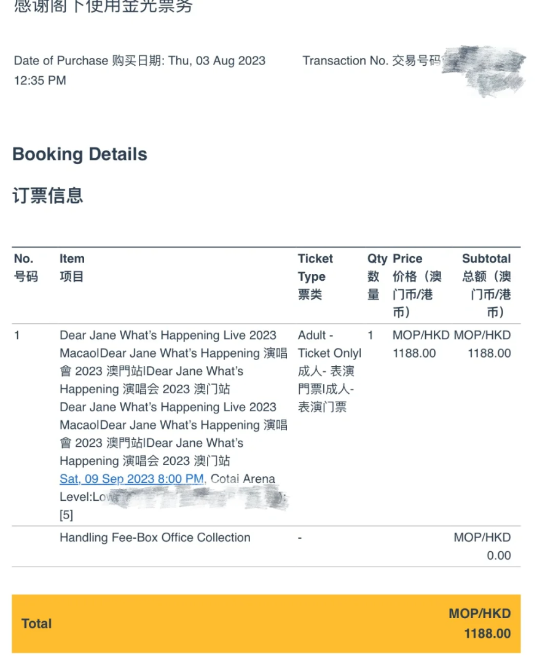Click the 1188.00 subtotal value in row one

click(489, 353)
